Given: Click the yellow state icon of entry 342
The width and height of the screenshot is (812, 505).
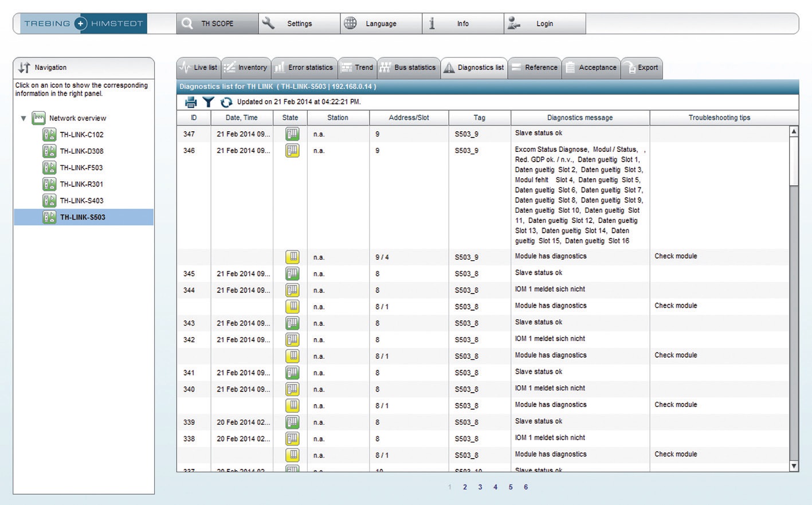Looking at the screenshot, I should (292, 340).
